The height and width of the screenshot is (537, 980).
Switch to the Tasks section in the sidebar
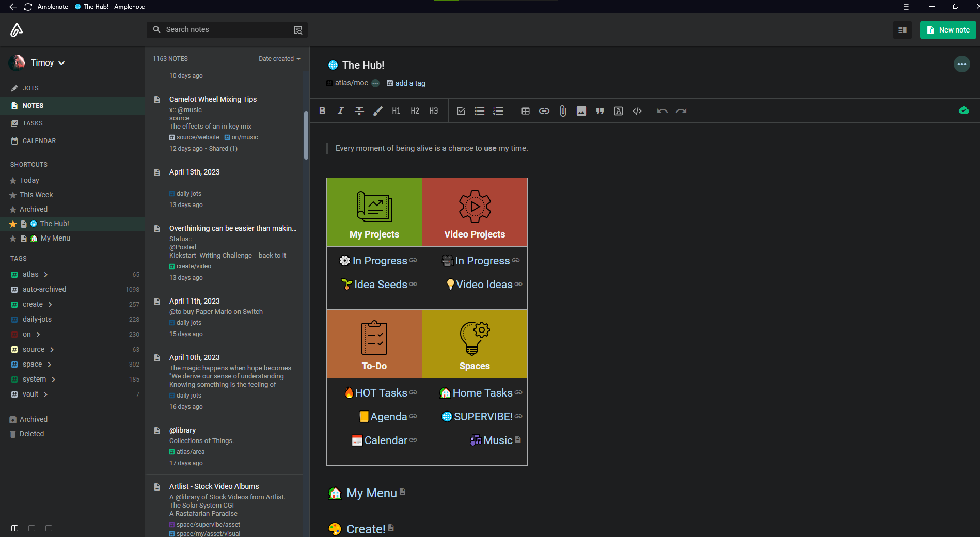pos(32,123)
